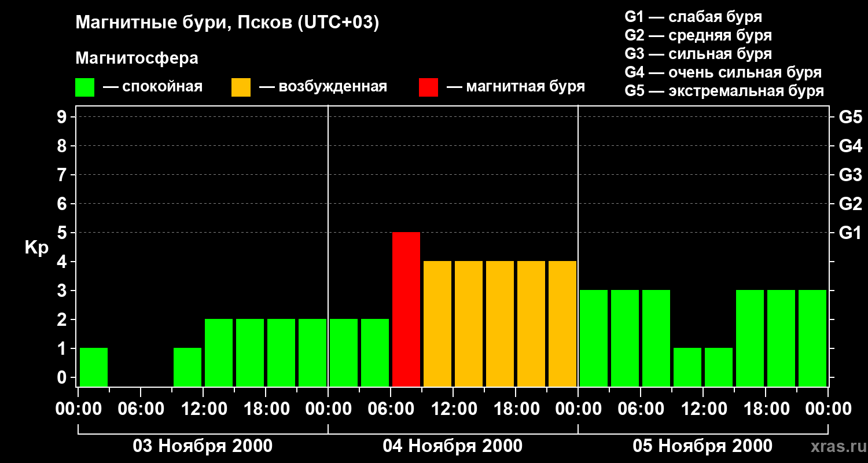Click the green 'спокойная' legend swatch

click(85, 87)
